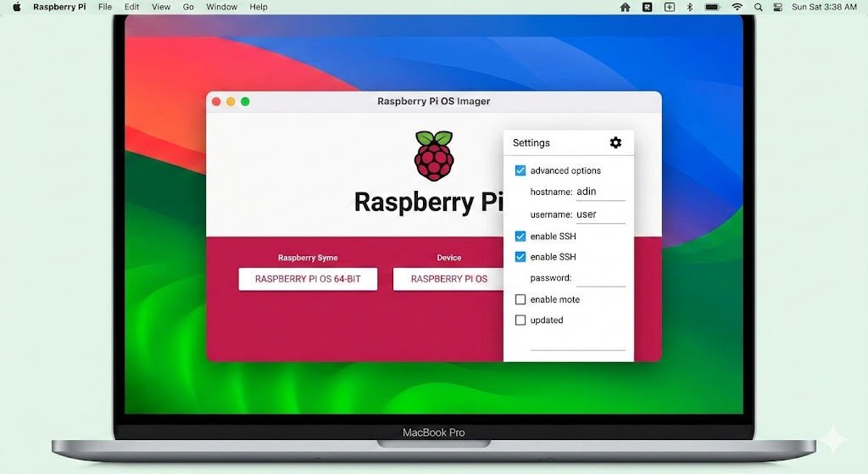Uncheck enable SSH just above password

[x=520, y=257]
